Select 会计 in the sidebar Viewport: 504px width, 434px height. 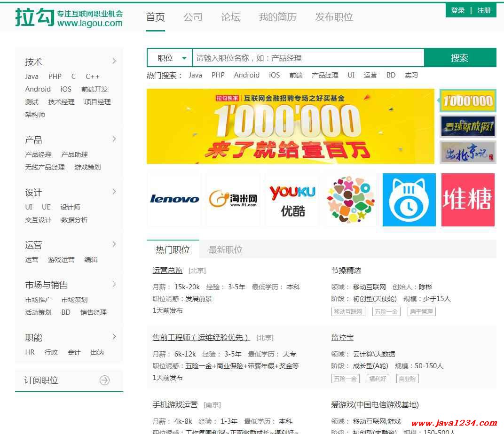(x=74, y=352)
